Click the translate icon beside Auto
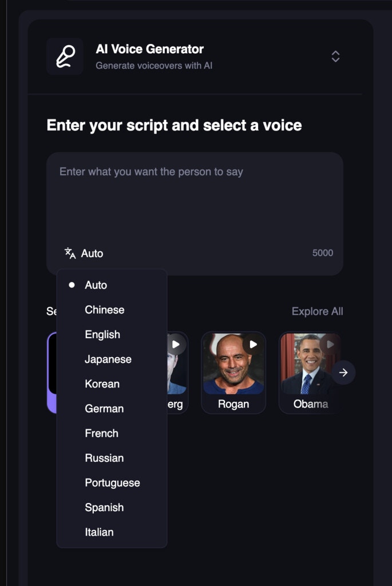This screenshot has height=586, width=392. point(69,252)
